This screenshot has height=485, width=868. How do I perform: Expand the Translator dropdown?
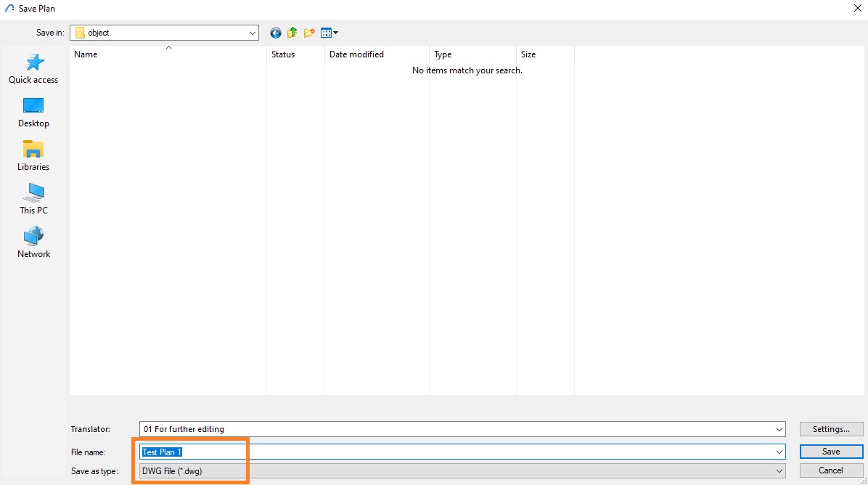tap(779, 429)
